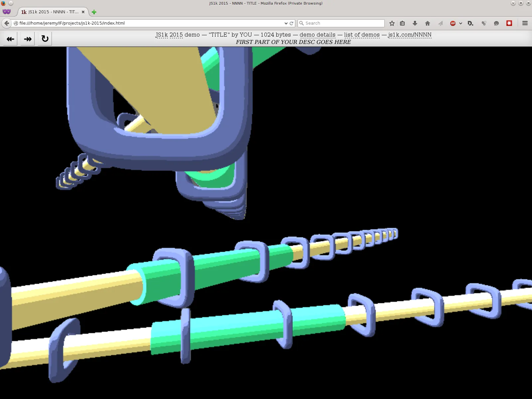This screenshot has width=532, height=399.
Task: Open the "demo details" link
Action: pos(317,35)
